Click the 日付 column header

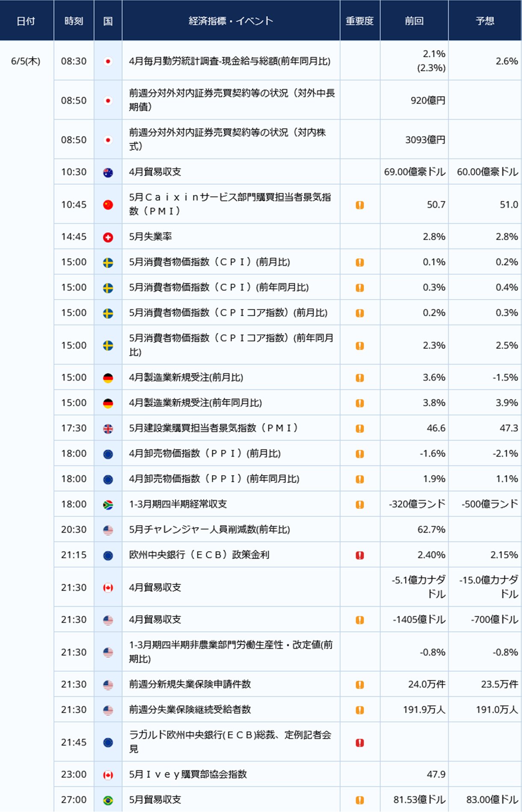coord(26,21)
